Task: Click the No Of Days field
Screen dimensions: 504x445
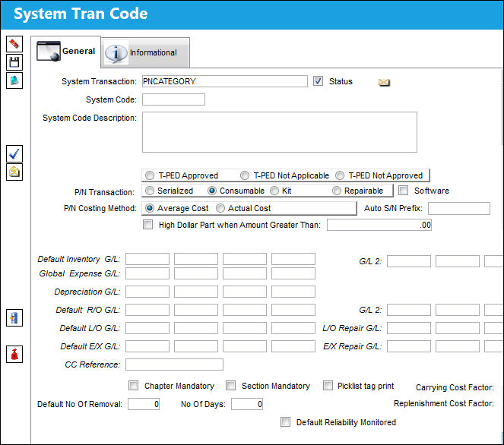Action: pos(247,404)
